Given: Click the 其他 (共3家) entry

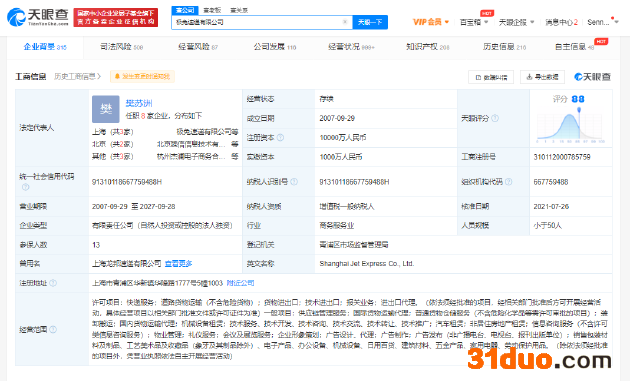Looking at the screenshot, I should 112,156.
